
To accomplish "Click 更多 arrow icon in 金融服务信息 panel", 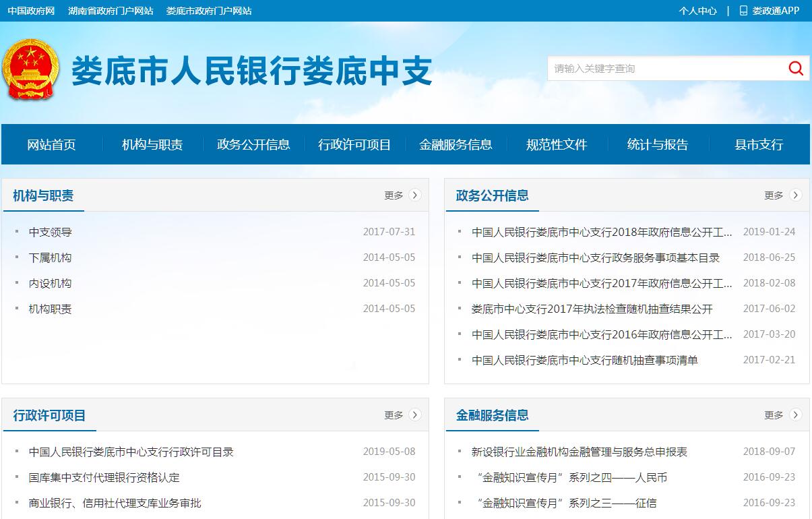I will [x=796, y=415].
